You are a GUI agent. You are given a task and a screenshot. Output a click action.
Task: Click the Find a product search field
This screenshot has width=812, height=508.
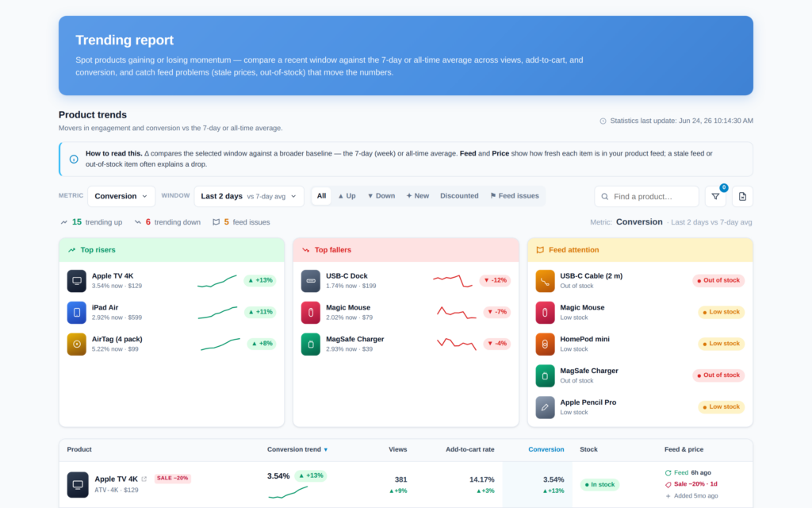[x=646, y=197]
